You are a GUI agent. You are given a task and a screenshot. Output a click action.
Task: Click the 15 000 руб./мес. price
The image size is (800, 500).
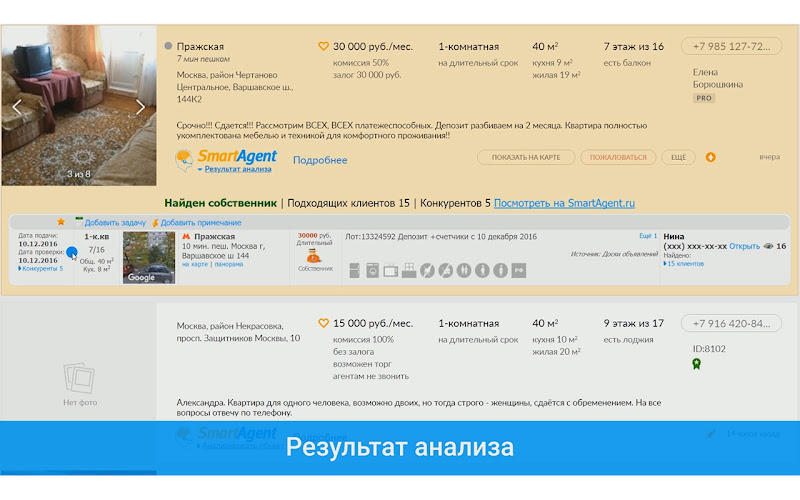[373, 323]
